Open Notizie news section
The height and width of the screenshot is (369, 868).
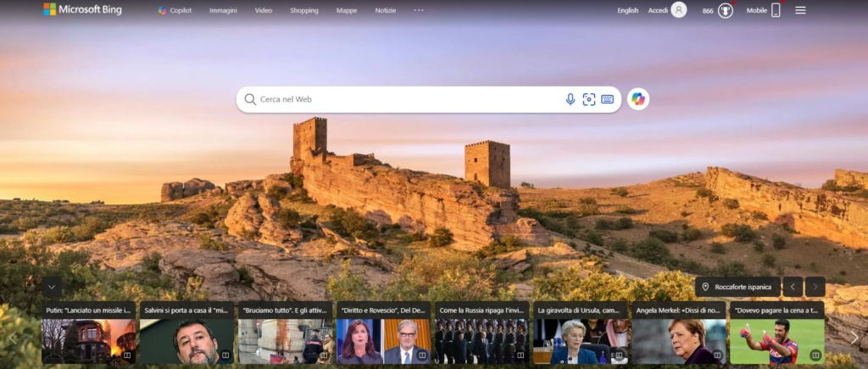(386, 10)
